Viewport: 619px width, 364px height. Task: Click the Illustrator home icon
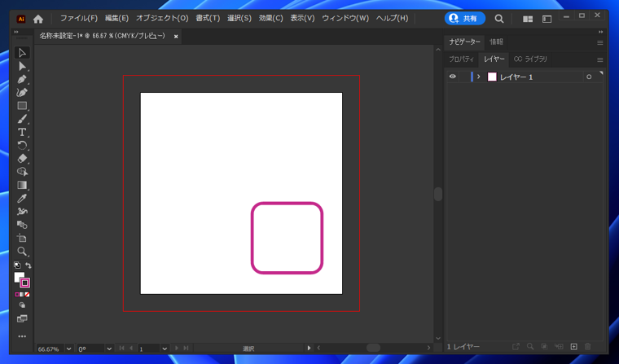[x=38, y=19]
